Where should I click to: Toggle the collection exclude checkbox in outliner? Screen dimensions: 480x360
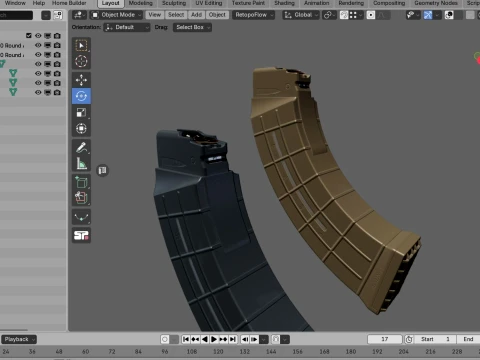tap(29, 36)
